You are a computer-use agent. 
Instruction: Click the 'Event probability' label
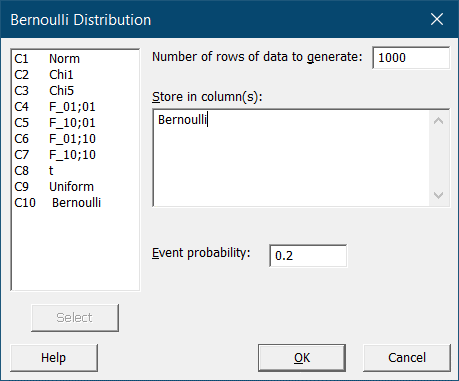tap(201, 253)
